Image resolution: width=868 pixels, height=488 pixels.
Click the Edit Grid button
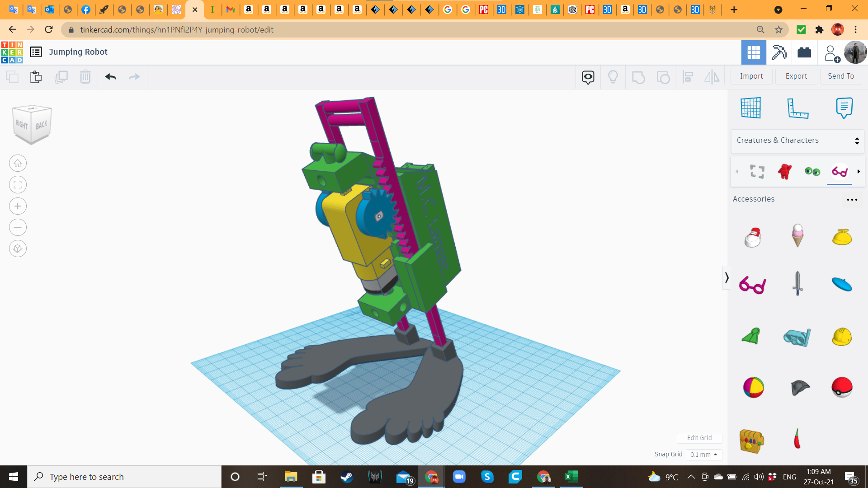[699, 438]
